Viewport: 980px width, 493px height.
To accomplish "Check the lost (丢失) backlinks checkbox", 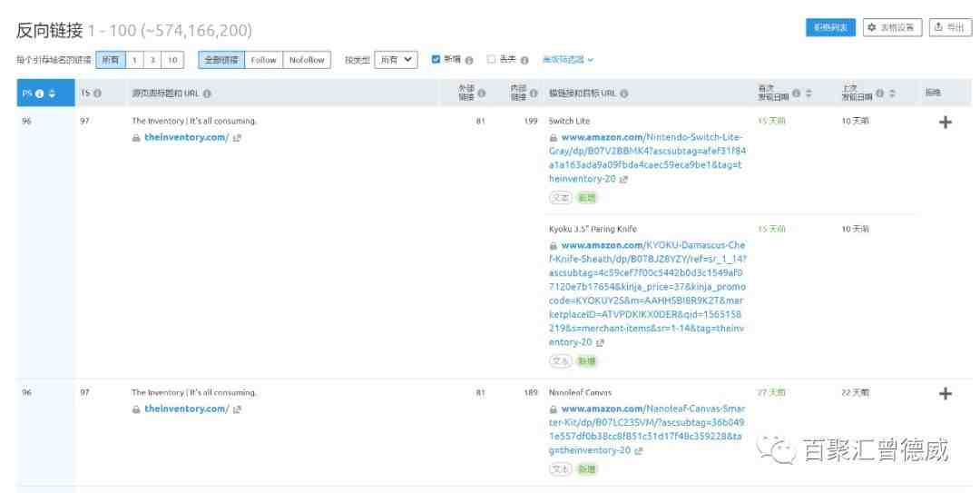I will [491, 59].
